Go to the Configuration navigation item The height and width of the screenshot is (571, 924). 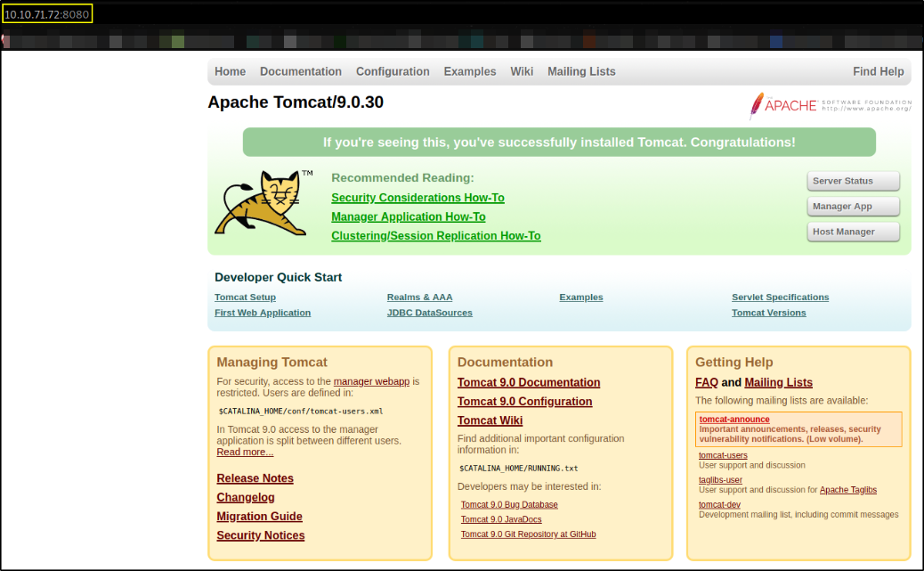coord(393,71)
